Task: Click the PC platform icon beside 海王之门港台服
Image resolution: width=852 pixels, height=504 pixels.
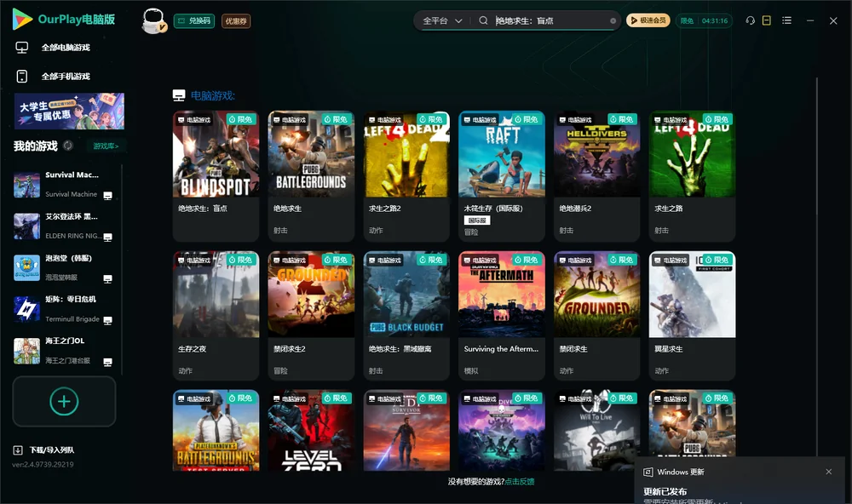Action: point(107,363)
